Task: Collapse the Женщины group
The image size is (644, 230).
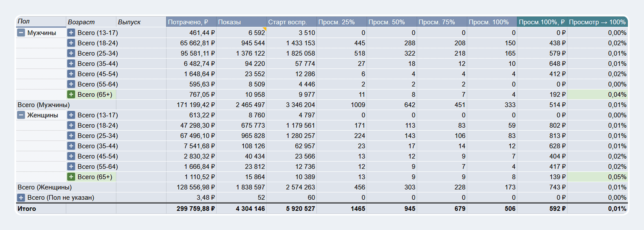Action: point(21,115)
